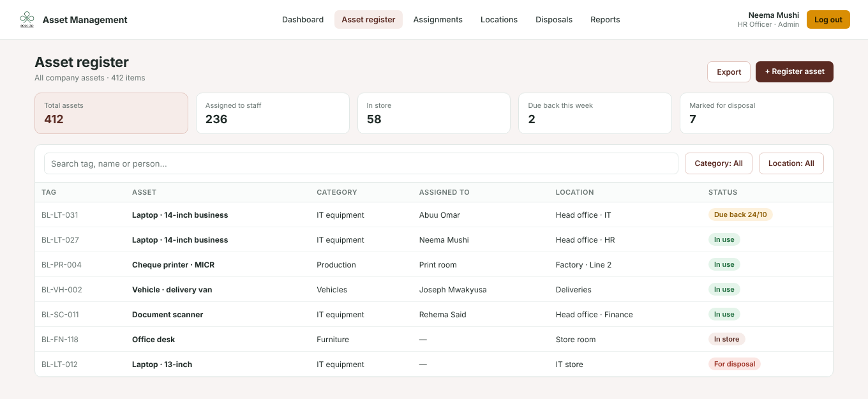
Task: Select the Asset register nav item
Action: [368, 20]
